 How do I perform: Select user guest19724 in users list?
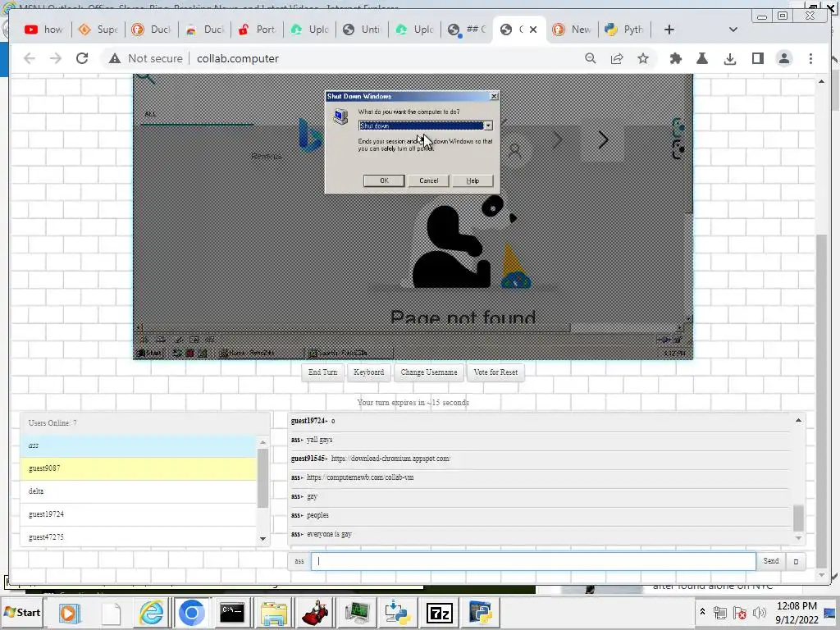[x=138, y=514]
